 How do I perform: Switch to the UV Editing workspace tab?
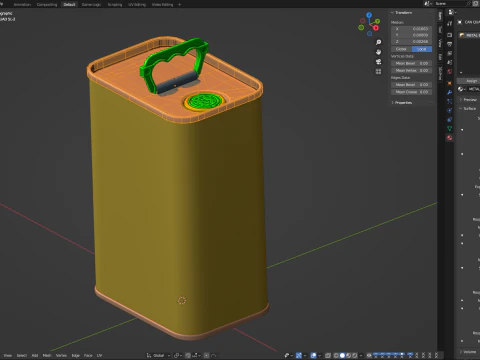(137, 4)
